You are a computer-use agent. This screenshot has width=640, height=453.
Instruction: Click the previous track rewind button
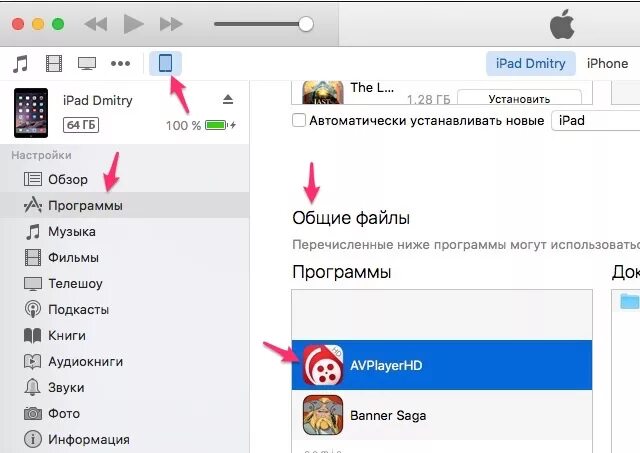[x=96, y=24]
